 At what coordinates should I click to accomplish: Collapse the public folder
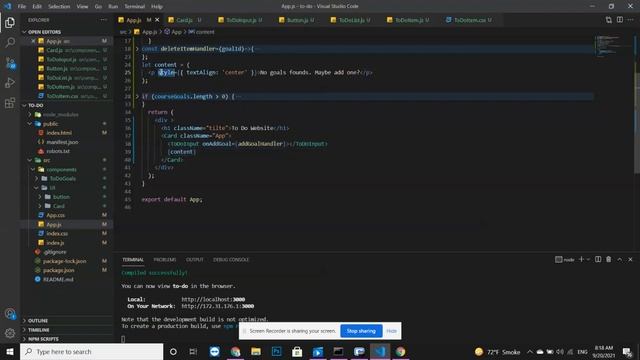(x=30, y=124)
